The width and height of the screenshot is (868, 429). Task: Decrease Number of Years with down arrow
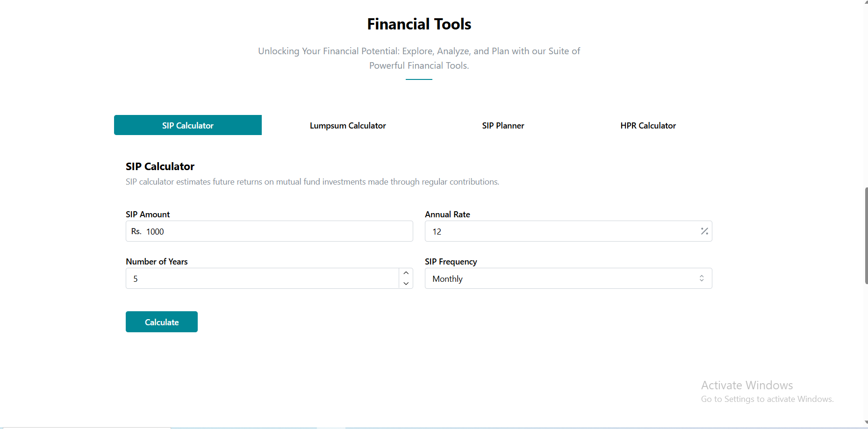[x=406, y=284]
